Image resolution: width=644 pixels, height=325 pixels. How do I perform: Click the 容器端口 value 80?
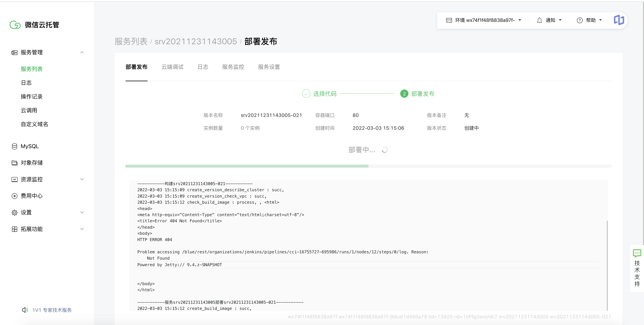click(x=356, y=115)
